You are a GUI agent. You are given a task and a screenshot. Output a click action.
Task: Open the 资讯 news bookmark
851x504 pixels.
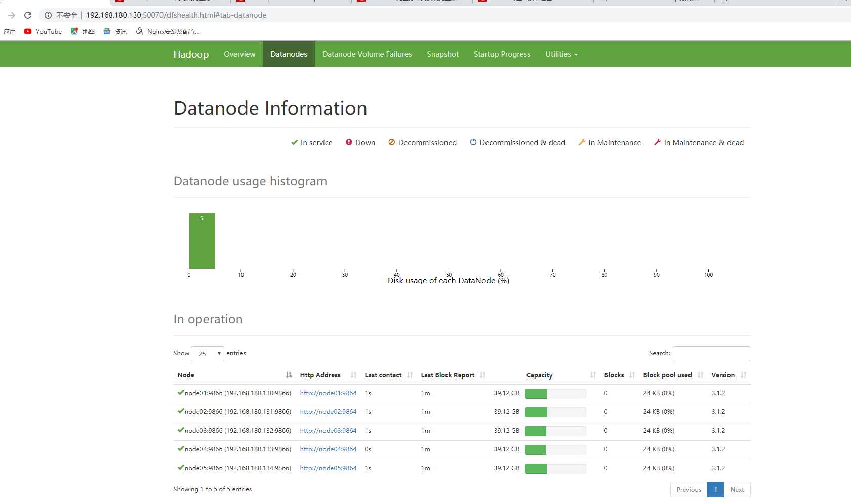click(x=115, y=31)
